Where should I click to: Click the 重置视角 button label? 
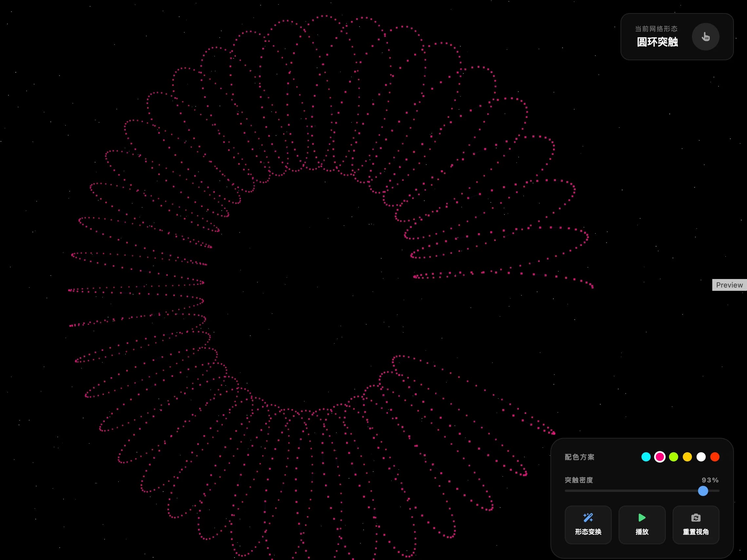pyautogui.click(x=696, y=532)
